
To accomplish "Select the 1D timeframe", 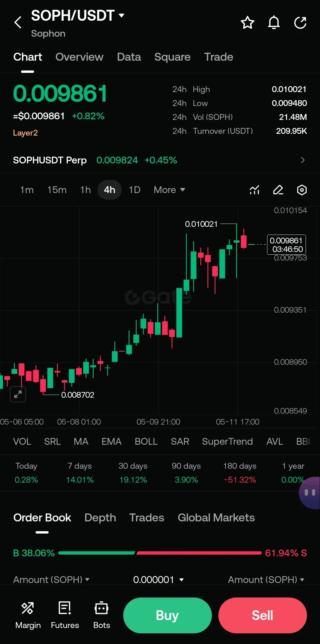I will click(135, 190).
